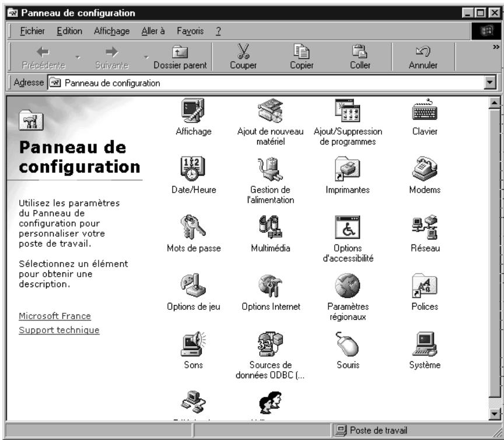The image size is (504, 440).
Task: Click the vertical scrollbar thumb
Action: click(494, 253)
